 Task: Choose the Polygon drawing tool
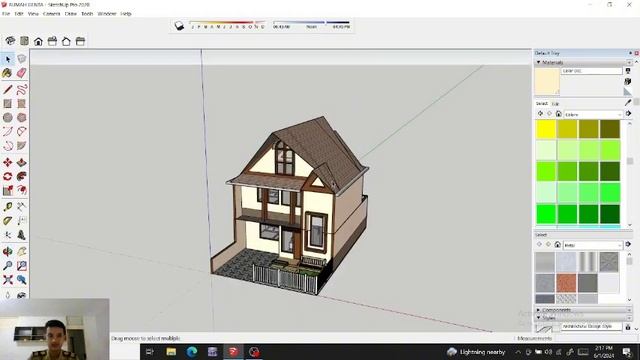point(22,118)
